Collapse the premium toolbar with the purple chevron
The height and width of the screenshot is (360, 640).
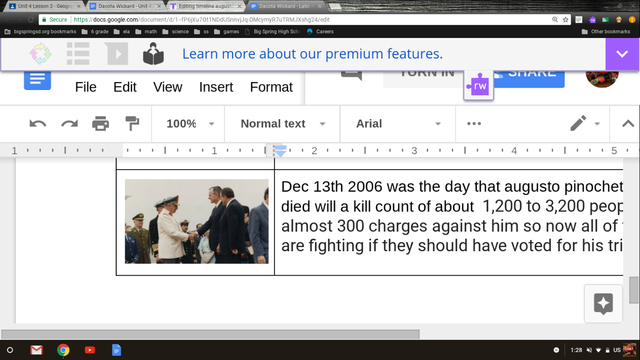click(x=622, y=54)
